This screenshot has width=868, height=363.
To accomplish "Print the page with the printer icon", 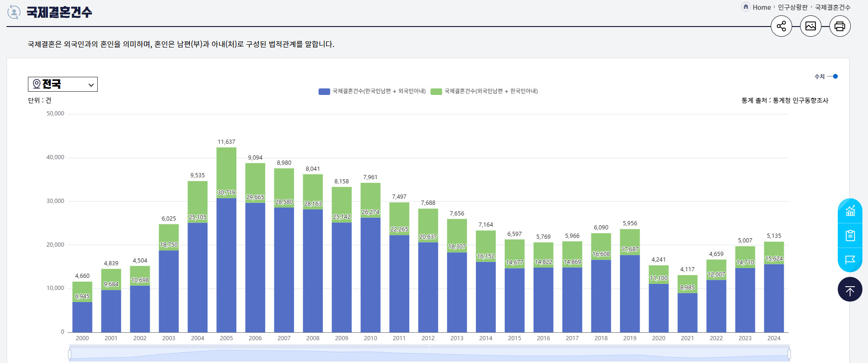I will coord(840,26).
